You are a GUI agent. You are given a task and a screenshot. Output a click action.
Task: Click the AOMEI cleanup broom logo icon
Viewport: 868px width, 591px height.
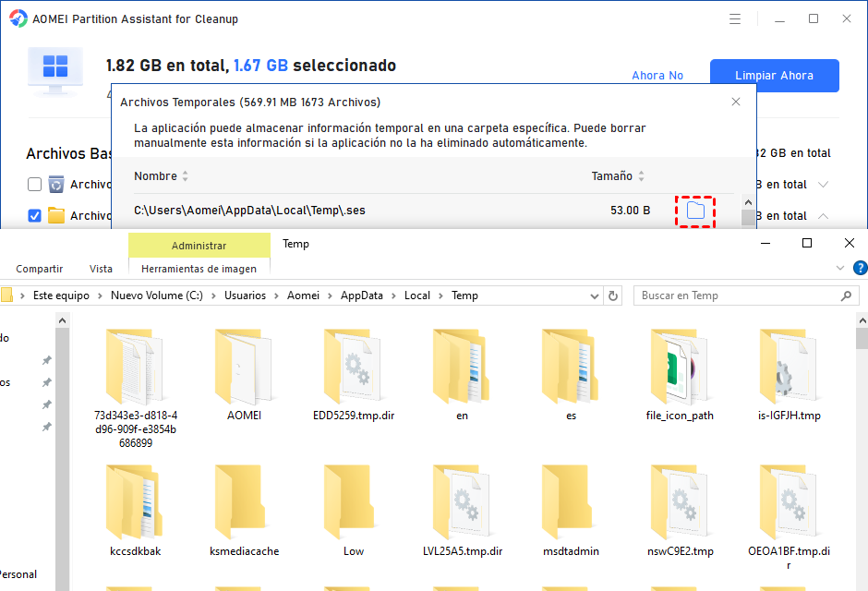(x=18, y=18)
